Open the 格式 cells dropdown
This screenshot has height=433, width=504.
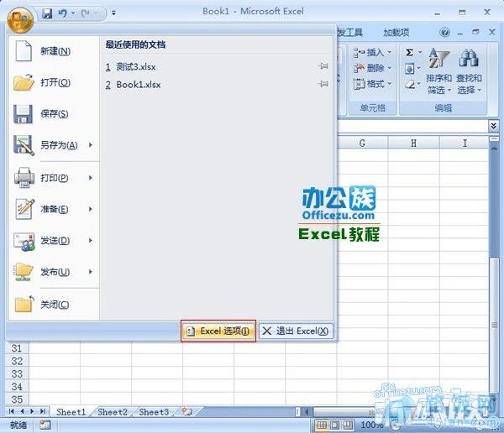click(x=372, y=84)
